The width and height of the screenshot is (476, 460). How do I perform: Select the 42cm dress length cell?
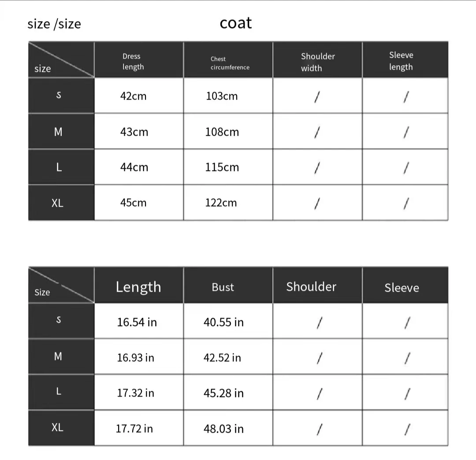[133, 96]
